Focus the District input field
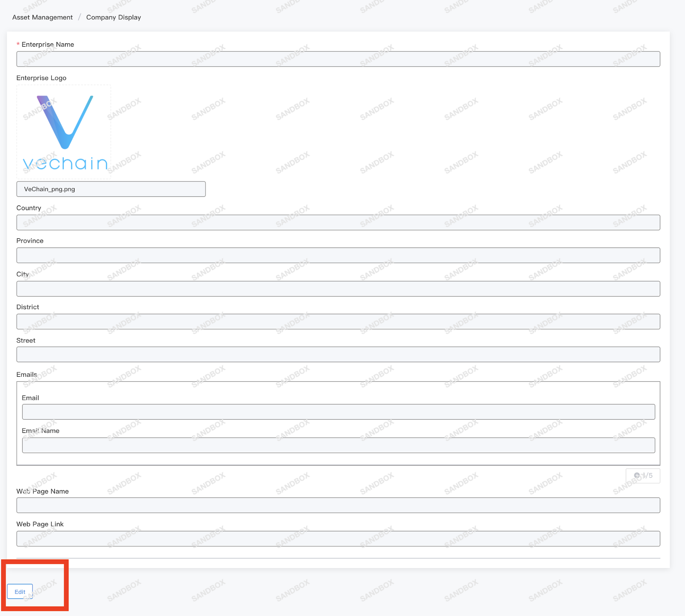Image resolution: width=685 pixels, height=616 pixels. (x=338, y=321)
